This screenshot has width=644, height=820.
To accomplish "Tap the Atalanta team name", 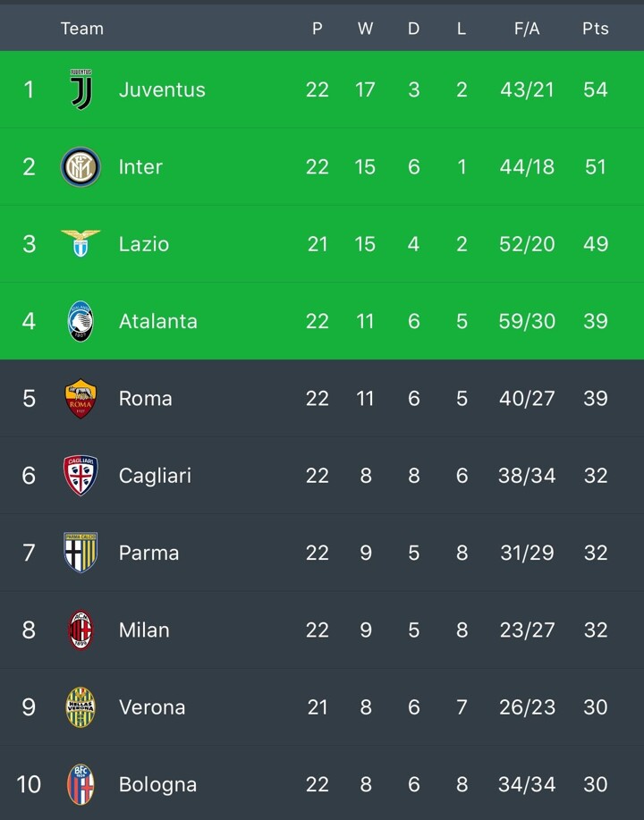I will [157, 321].
